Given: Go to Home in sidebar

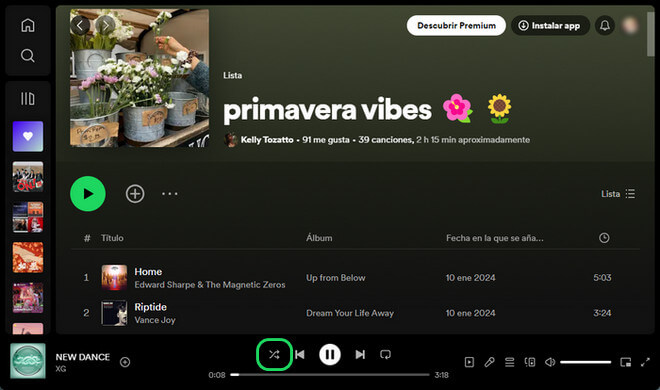Looking at the screenshot, I should 28,25.
